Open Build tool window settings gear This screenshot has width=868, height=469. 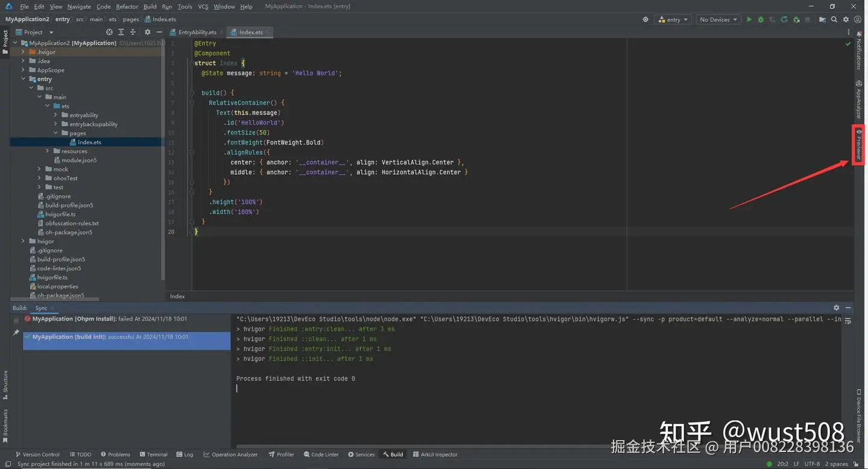(x=836, y=308)
